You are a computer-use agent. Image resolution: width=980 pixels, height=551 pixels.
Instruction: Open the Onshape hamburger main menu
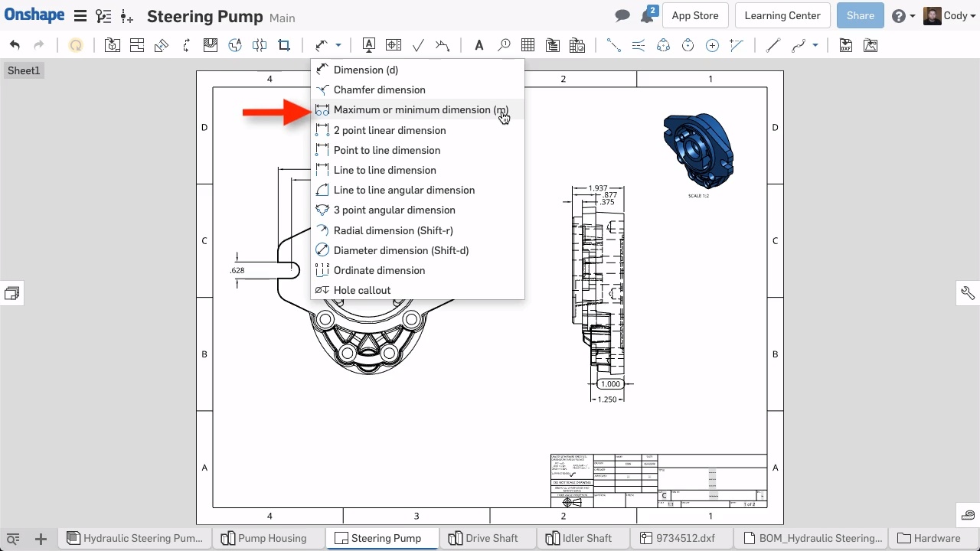point(80,16)
